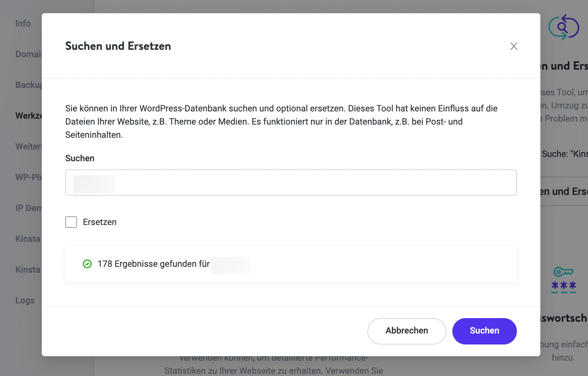
Task: Open the WP-Plugins section
Action: pos(28,177)
